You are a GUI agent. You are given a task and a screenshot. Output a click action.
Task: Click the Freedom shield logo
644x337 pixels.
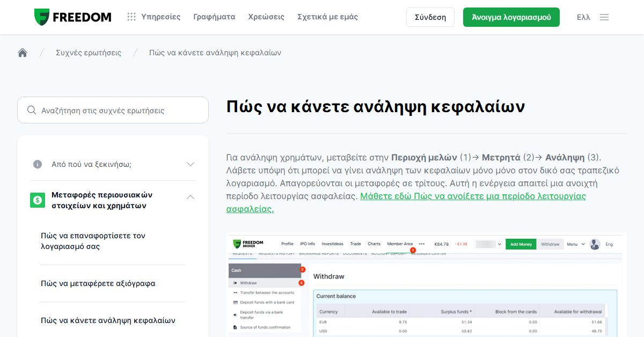pos(41,17)
